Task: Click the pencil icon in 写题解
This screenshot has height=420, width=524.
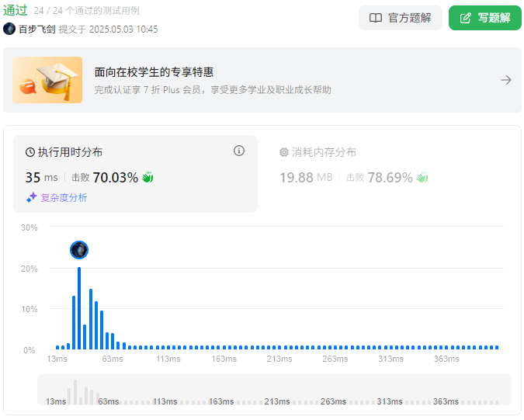Action: coord(465,18)
